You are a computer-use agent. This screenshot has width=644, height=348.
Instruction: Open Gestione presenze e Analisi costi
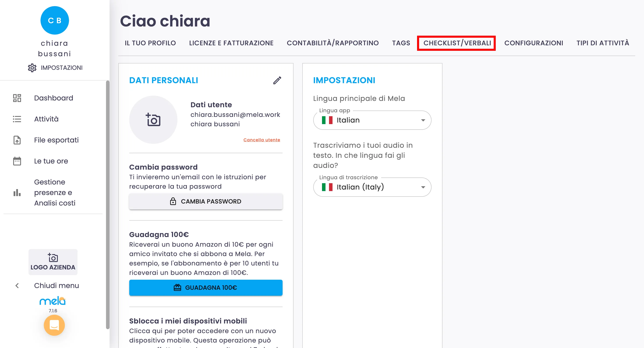[x=55, y=192]
